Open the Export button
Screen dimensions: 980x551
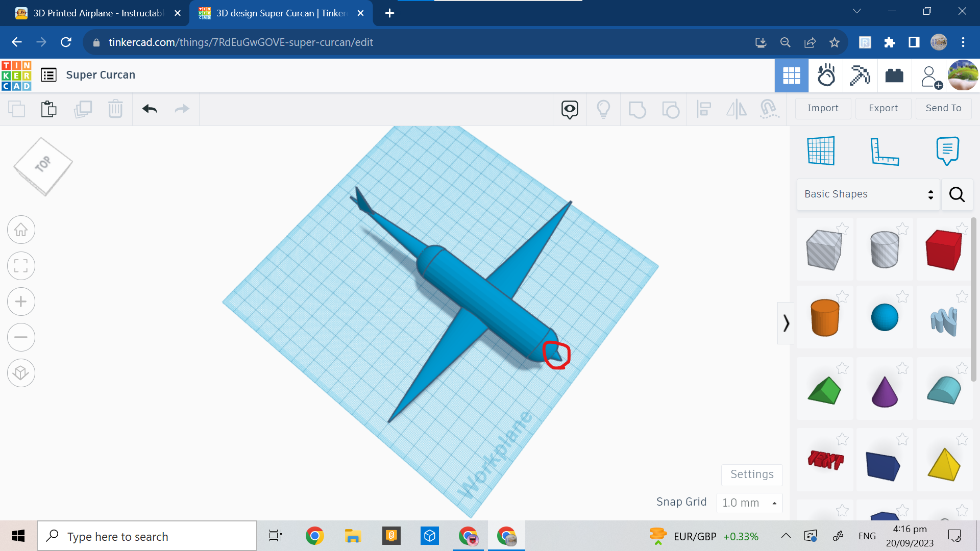(883, 108)
